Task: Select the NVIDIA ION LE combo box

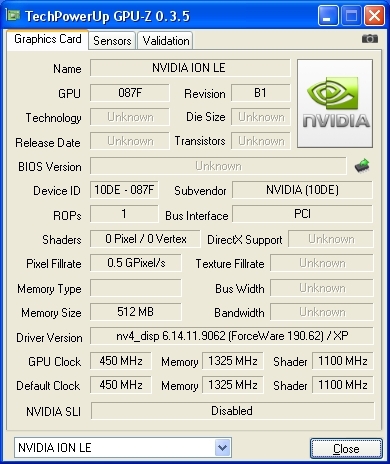Action: pos(123,448)
